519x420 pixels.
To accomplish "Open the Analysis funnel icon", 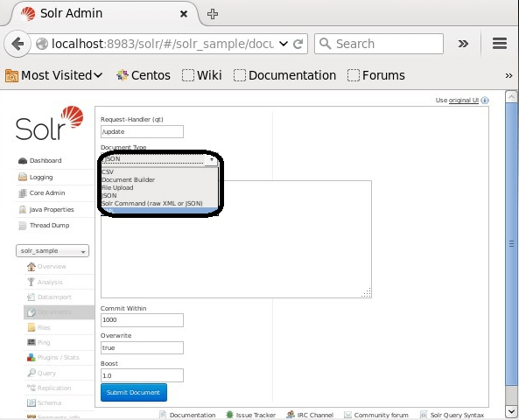I will click(x=32, y=282).
